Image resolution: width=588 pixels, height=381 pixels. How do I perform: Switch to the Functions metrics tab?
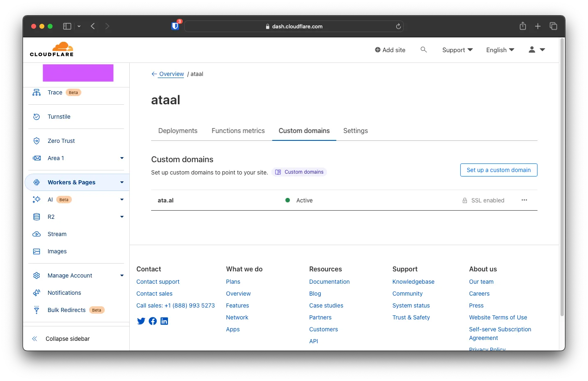click(238, 131)
